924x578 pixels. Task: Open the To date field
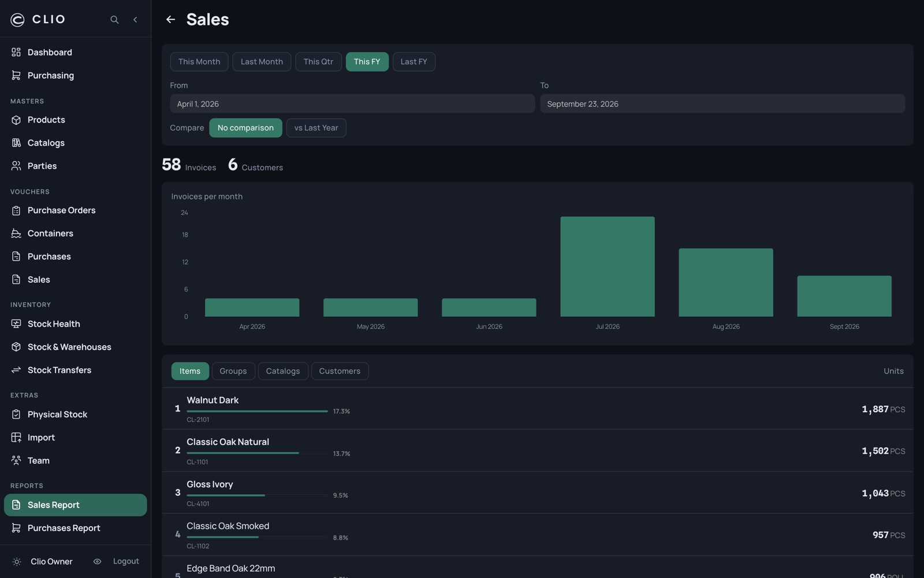click(722, 104)
